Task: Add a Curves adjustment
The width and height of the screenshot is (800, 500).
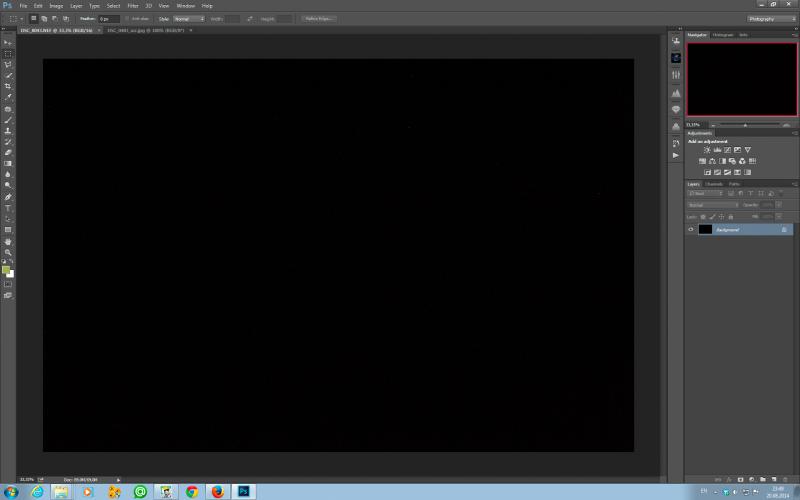Action: click(728, 150)
